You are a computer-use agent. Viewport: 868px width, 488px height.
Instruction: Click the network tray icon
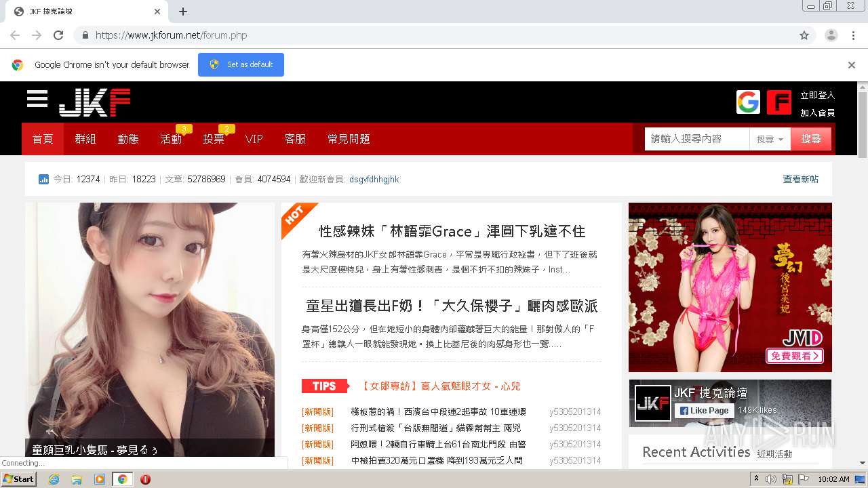pyautogui.click(x=787, y=479)
